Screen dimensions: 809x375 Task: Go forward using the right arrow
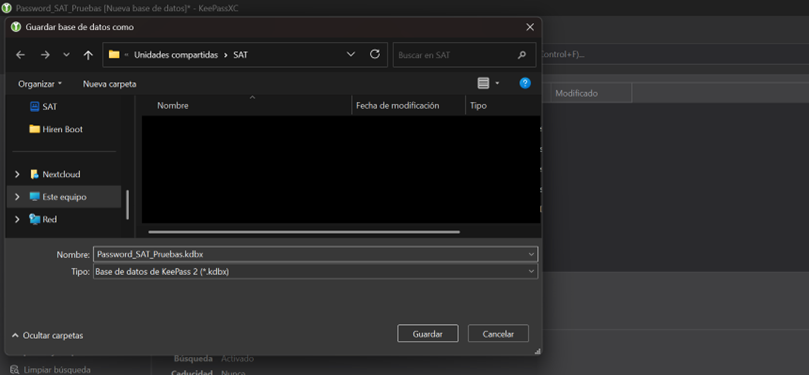point(45,55)
